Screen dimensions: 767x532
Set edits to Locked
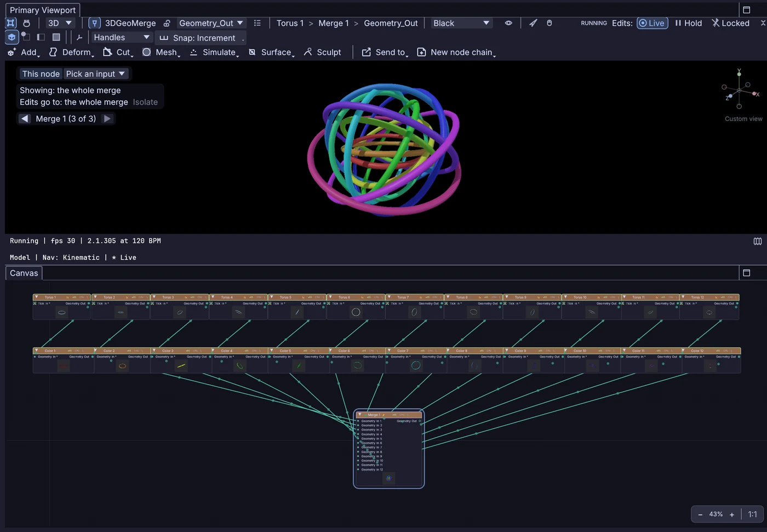click(x=730, y=23)
